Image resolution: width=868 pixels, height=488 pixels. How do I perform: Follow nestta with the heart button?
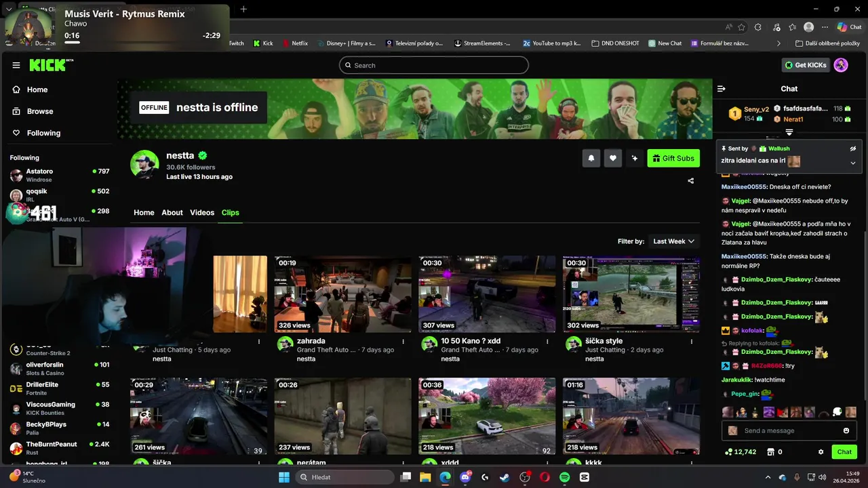(x=612, y=158)
